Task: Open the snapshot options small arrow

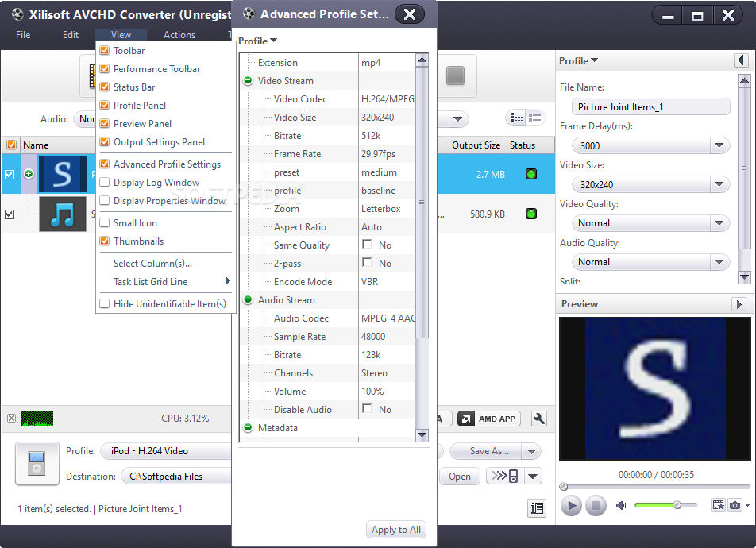Action: [747, 505]
